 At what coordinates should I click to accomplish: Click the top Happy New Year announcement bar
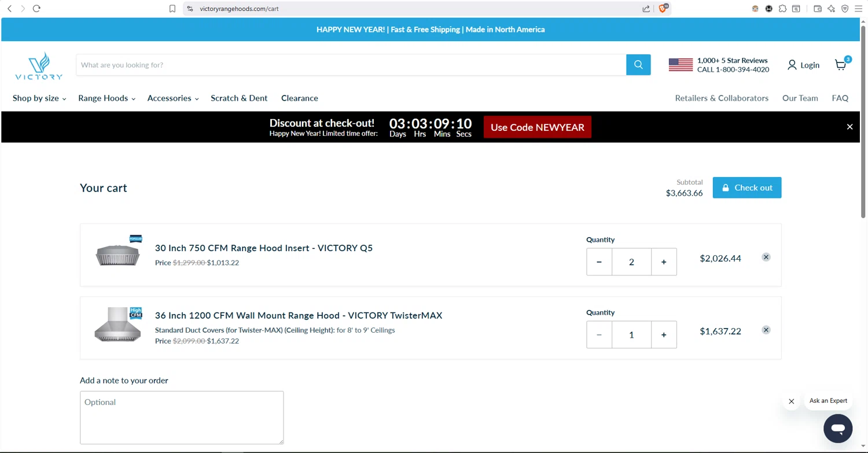click(431, 30)
